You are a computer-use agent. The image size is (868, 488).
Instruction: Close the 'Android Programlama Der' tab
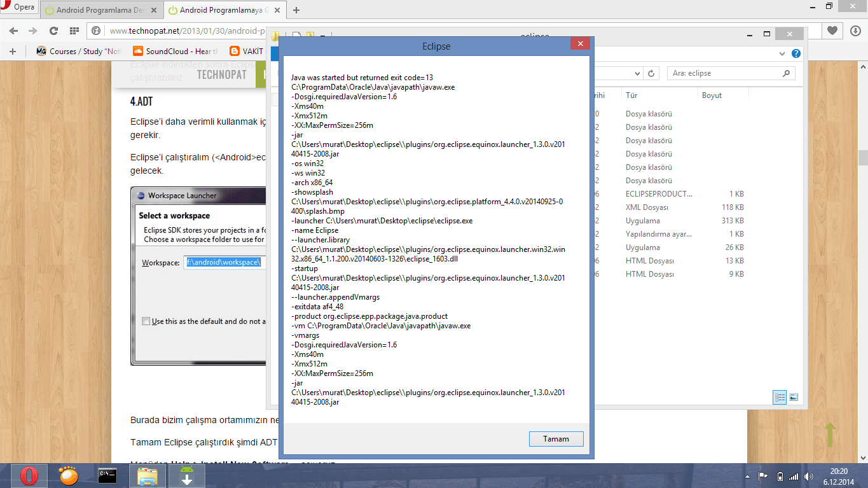155,10
